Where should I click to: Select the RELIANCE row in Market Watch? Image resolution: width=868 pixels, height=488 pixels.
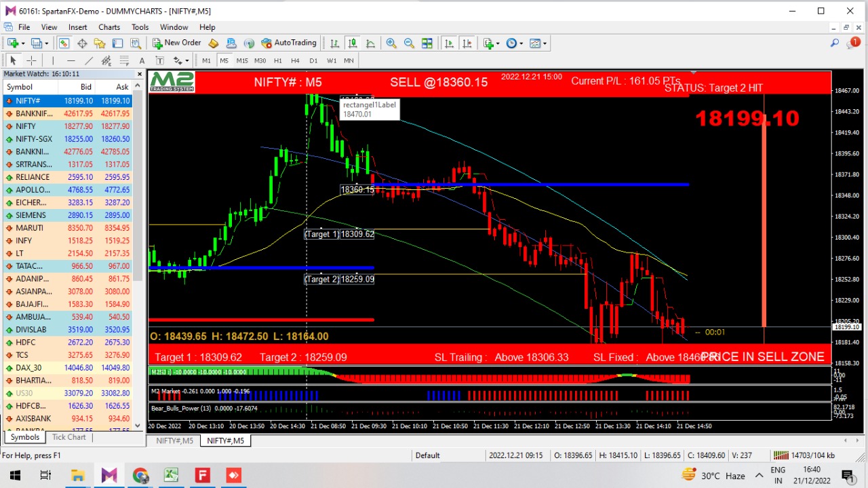[x=68, y=177]
